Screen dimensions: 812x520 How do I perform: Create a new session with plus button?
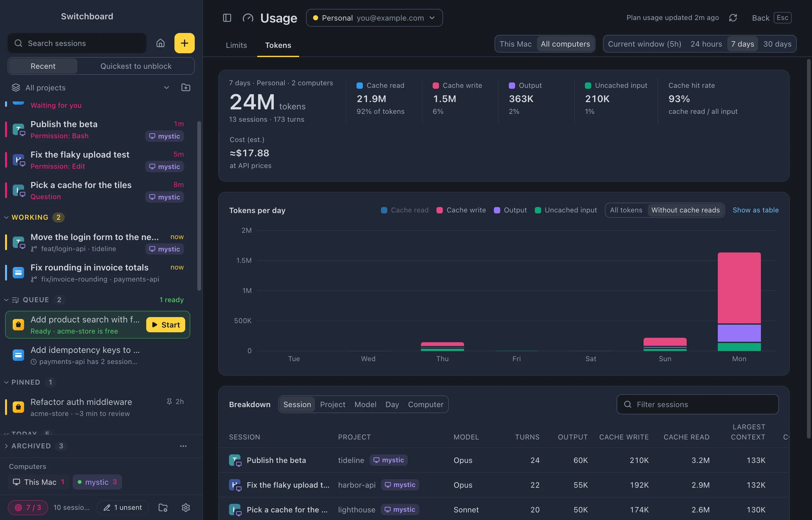point(184,43)
